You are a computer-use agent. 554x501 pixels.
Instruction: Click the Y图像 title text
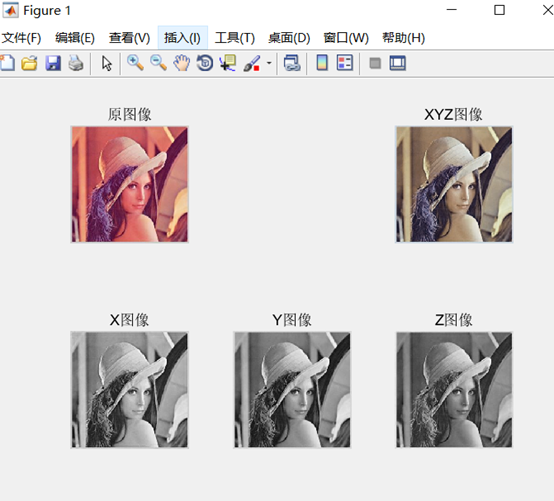pyautogui.click(x=292, y=320)
